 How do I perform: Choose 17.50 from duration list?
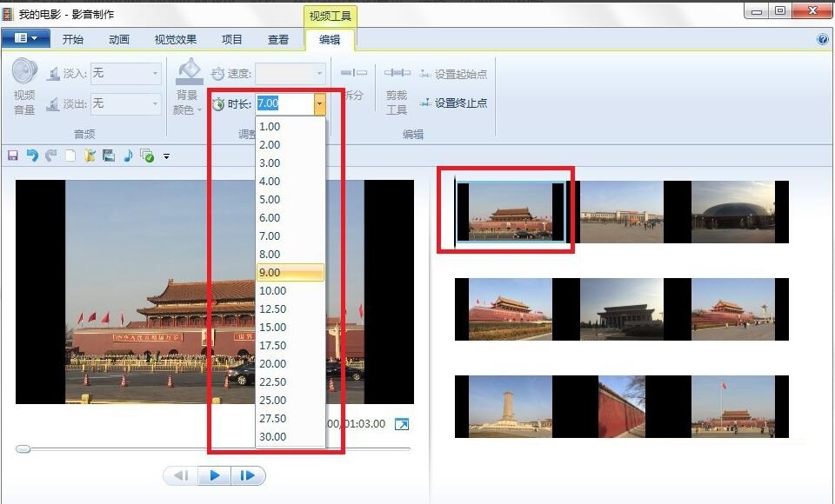tap(291, 345)
